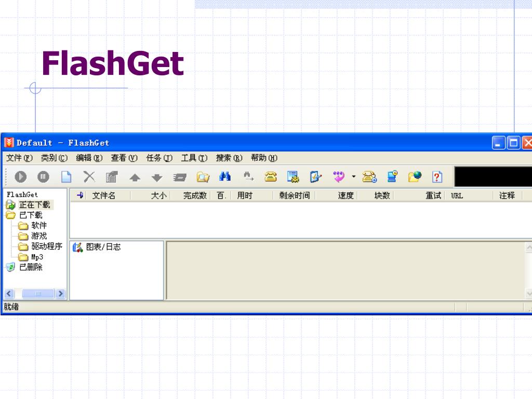
Task: Click the Find Next binoculars-arrow icon
Action: (248, 177)
